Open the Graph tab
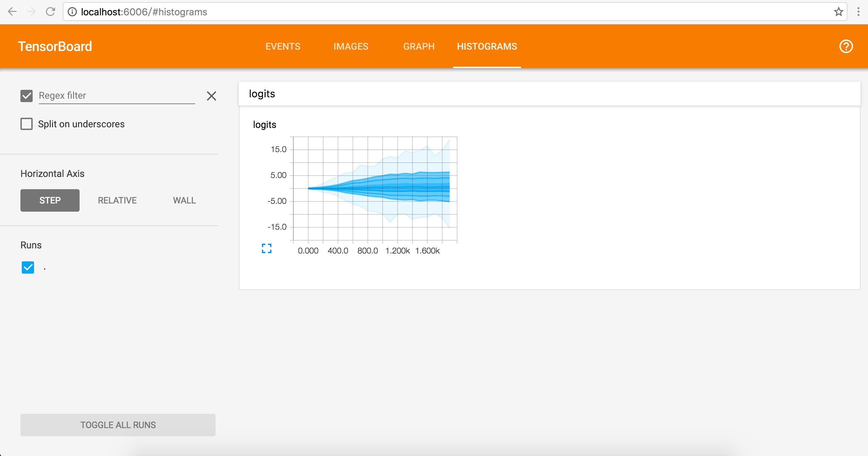The width and height of the screenshot is (868, 456). [x=419, y=46]
